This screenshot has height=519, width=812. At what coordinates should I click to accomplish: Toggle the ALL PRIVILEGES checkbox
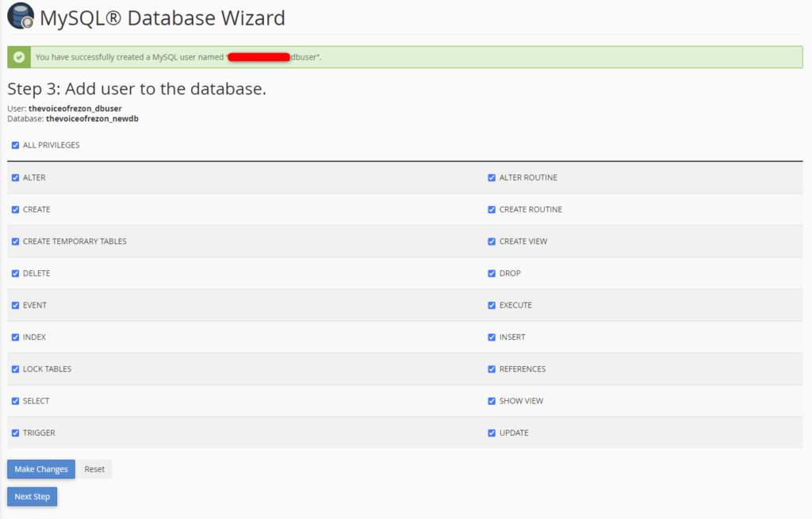click(x=14, y=145)
